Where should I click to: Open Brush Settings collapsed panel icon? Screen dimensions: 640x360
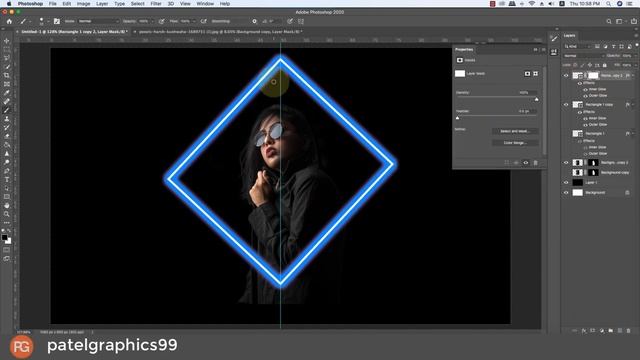click(553, 38)
